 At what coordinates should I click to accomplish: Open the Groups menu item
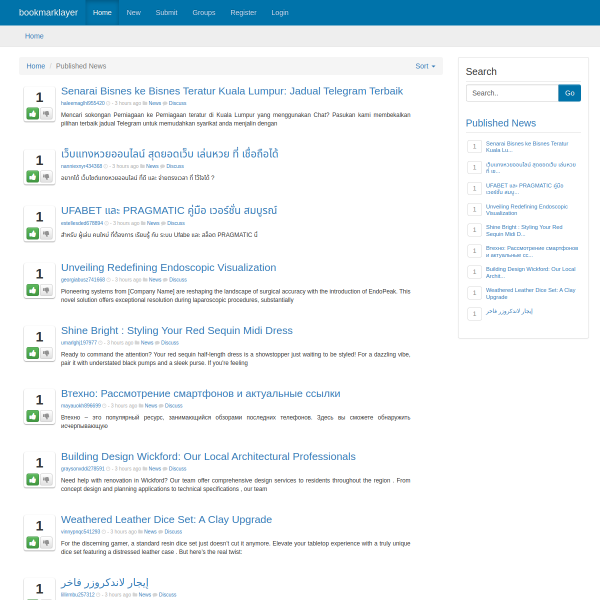[x=204, y=13]
